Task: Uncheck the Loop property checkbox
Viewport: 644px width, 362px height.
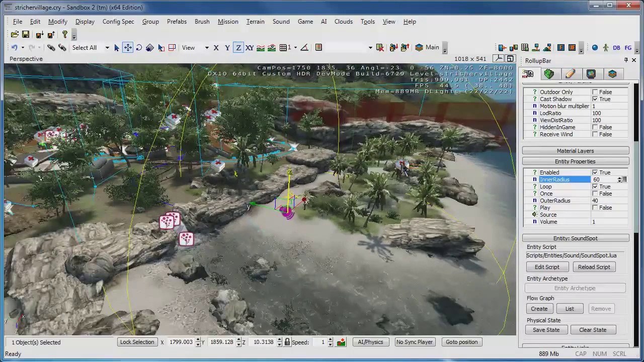Action: pos(595,187)
